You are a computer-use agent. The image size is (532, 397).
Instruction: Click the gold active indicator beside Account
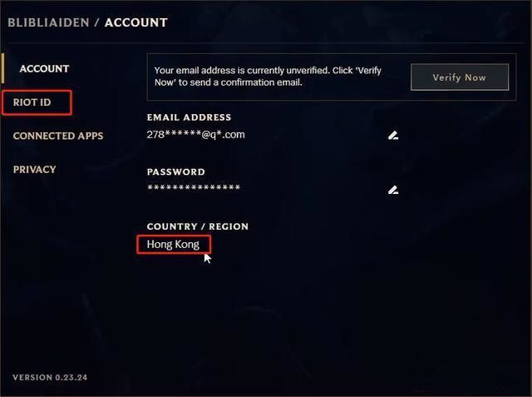pos(2,68)
